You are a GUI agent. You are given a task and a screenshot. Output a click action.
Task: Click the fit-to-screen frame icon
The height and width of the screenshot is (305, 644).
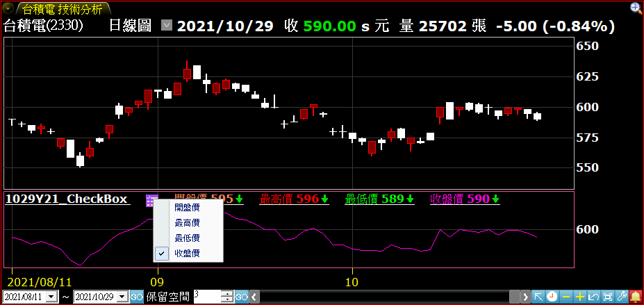(608, 297)
